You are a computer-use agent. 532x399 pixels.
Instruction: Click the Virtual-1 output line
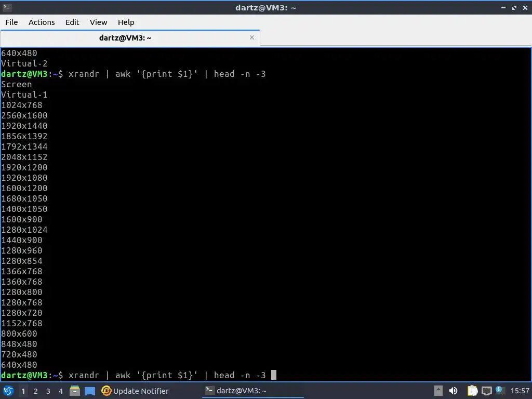coord(24,95)
